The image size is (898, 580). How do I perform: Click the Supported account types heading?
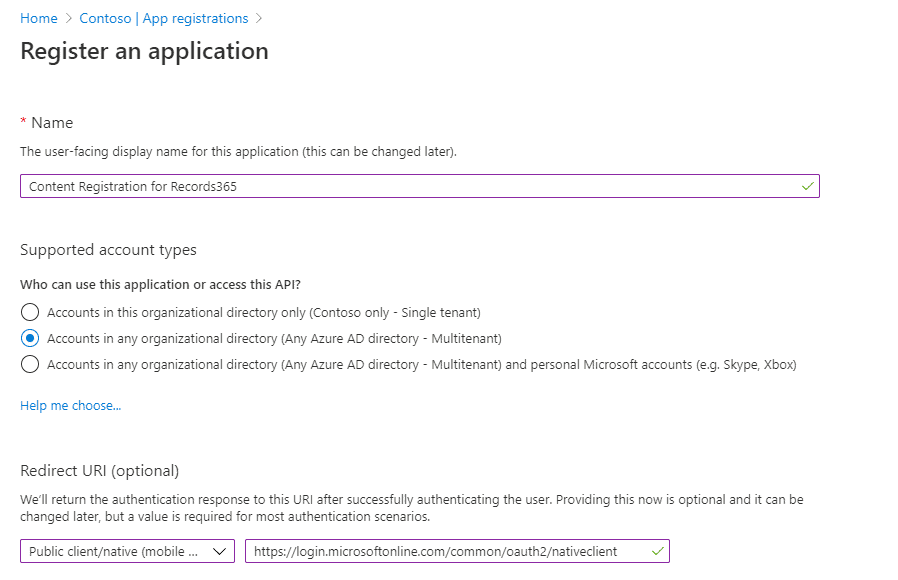click(x=108, y=250)
